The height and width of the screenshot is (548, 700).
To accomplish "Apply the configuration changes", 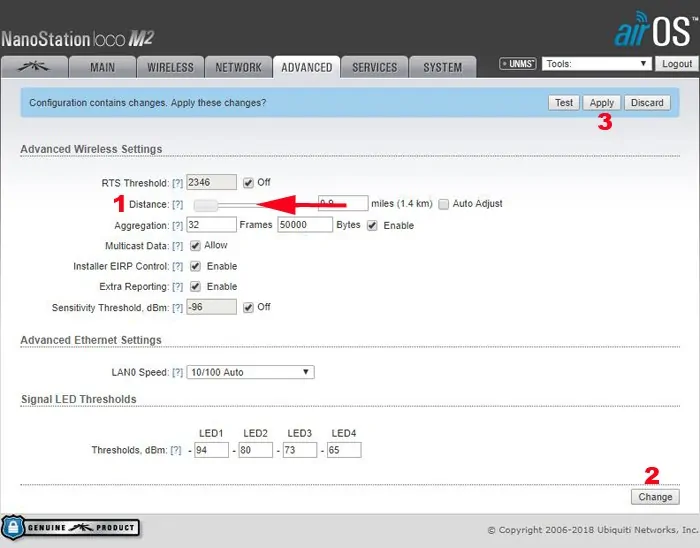I will [602, 103].
